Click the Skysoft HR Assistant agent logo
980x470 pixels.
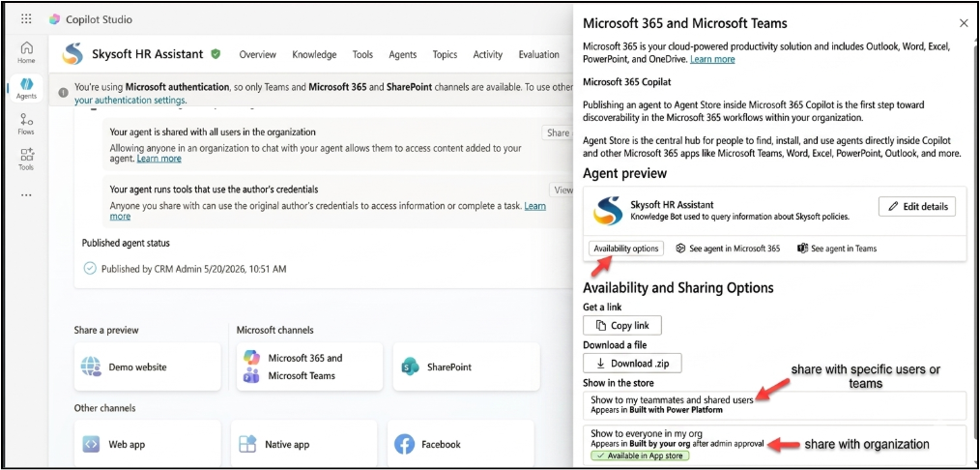click(x=72, y=54)
